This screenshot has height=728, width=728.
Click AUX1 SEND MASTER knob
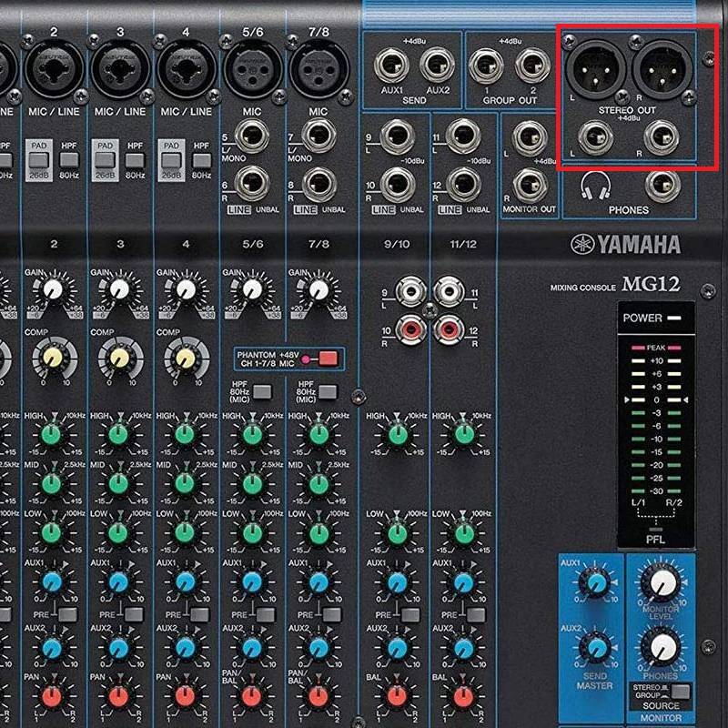point(596,582)
